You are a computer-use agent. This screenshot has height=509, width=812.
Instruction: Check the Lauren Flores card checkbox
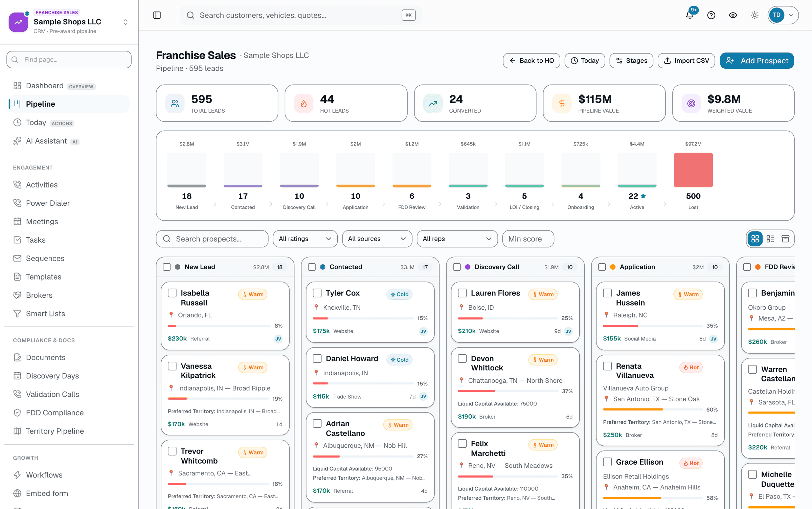click(x=462, y=293)
